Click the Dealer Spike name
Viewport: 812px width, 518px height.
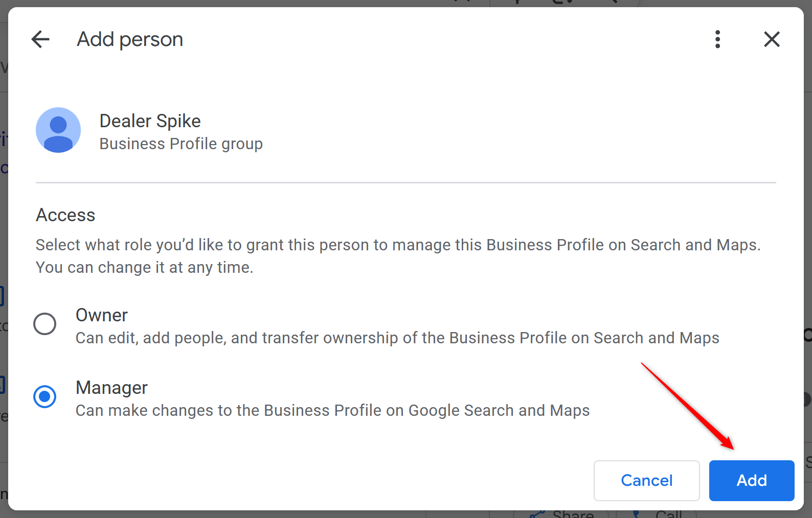coord(150,121)
